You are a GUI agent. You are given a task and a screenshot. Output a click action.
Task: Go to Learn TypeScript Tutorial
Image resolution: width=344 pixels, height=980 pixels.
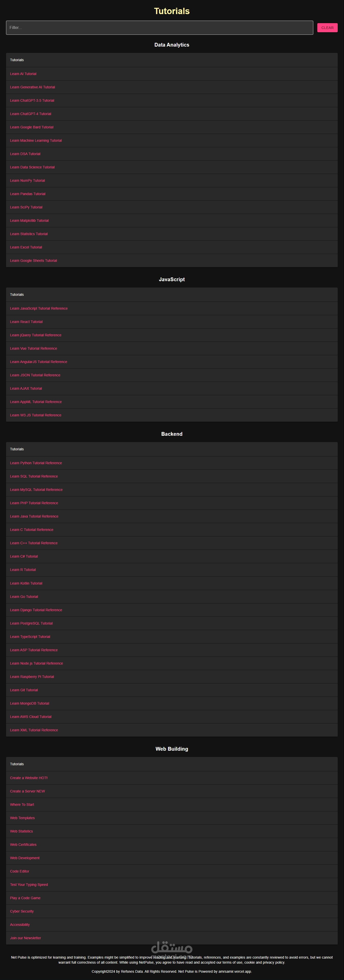click(x=30, y=636)
